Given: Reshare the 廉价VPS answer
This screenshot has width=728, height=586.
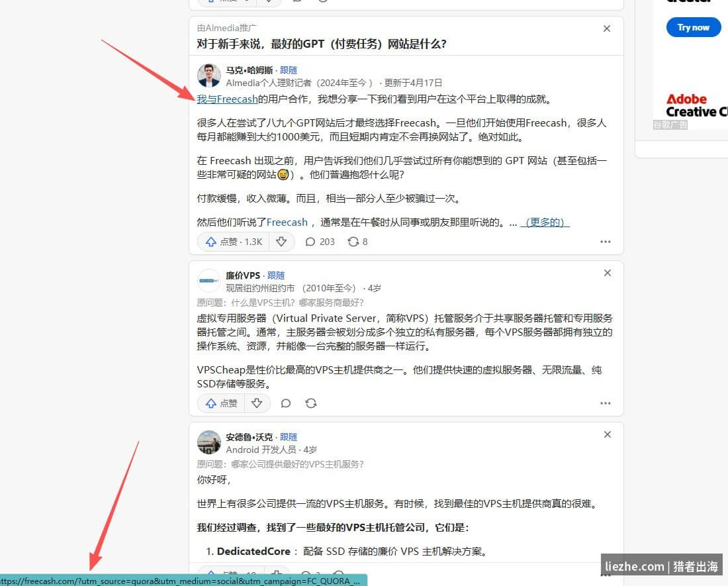Looking at the screenshot, I should (311, 403).
